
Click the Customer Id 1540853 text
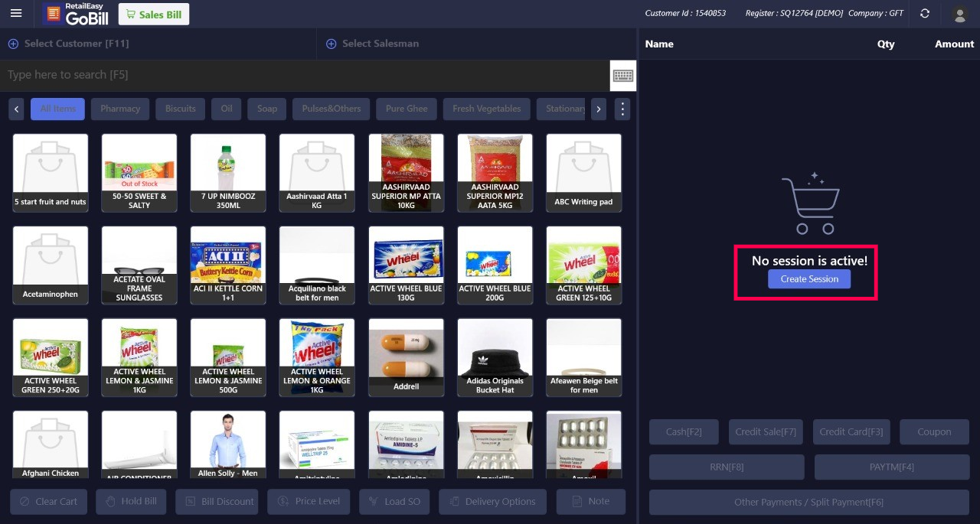[685, 14]
